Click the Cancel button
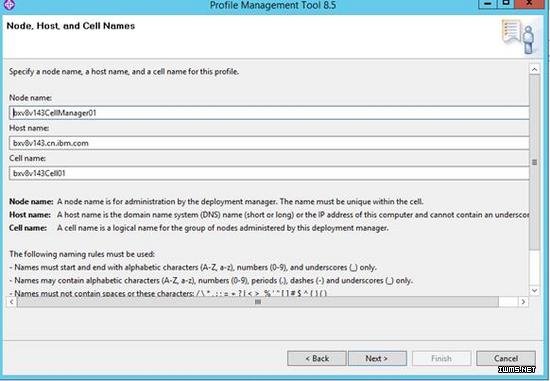The image size is (550, 381). 506,358
